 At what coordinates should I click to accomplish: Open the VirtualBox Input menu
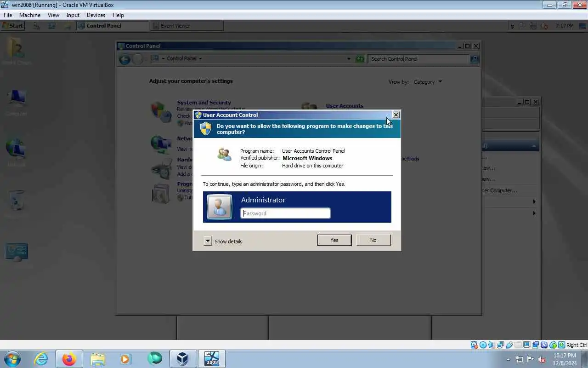coord(73,15)
